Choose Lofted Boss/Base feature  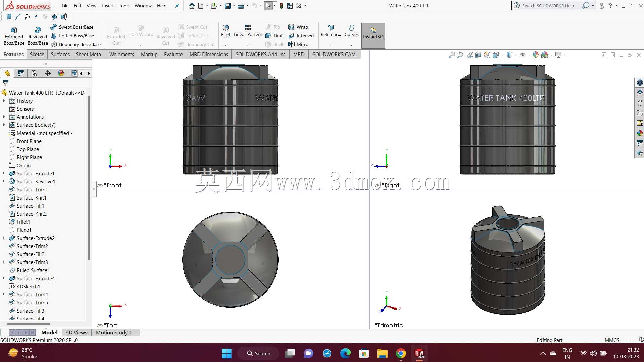(72, 36)
